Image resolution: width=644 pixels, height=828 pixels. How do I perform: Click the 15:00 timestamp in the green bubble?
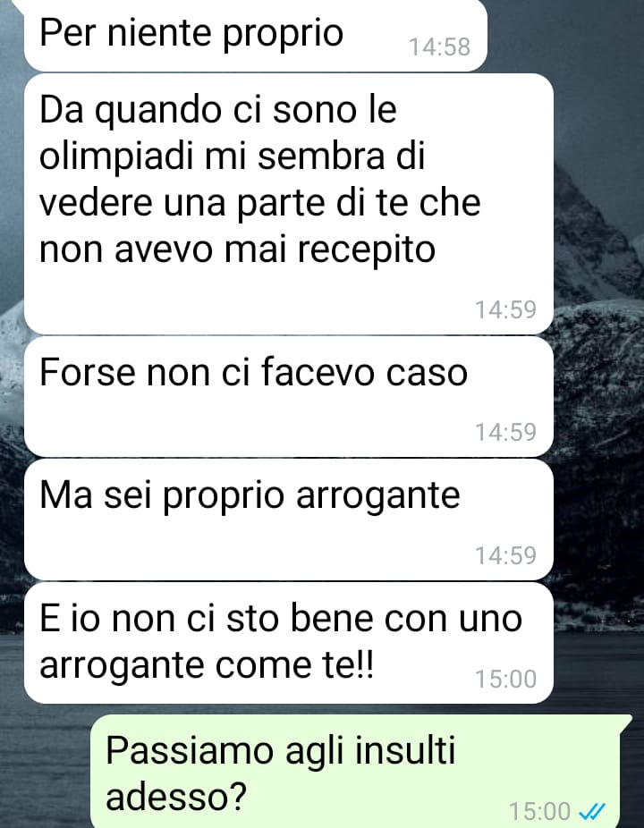click(x=540, y=811)
